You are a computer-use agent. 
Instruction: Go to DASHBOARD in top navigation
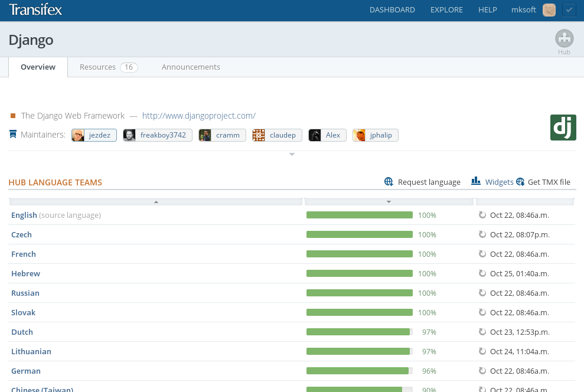[392, 10]
